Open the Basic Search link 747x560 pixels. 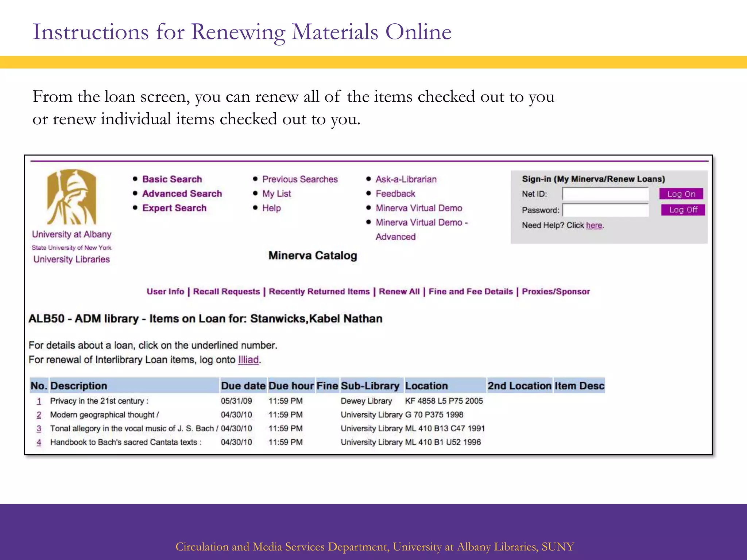point(172,179)
